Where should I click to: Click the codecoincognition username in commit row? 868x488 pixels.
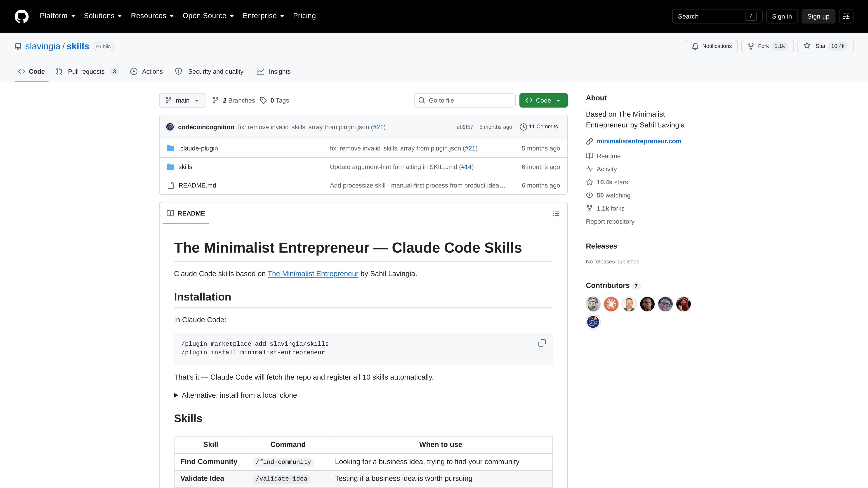pos(206,127)
